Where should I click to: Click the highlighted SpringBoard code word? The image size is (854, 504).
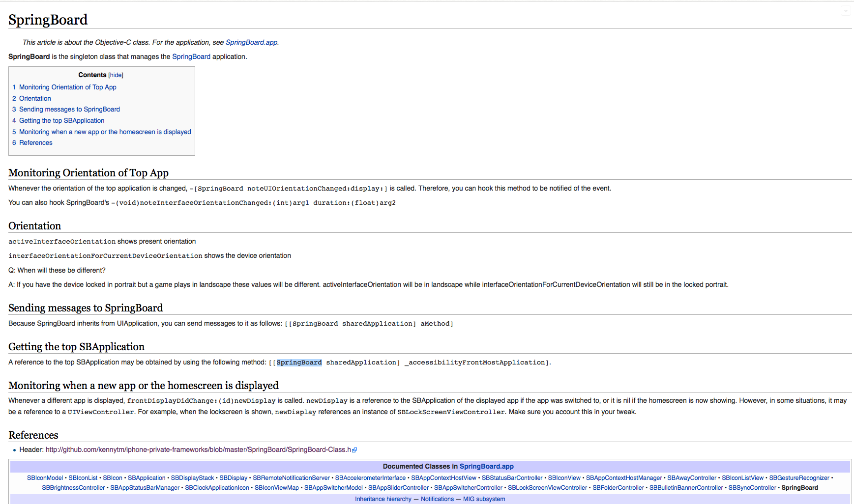click(299, 363)
